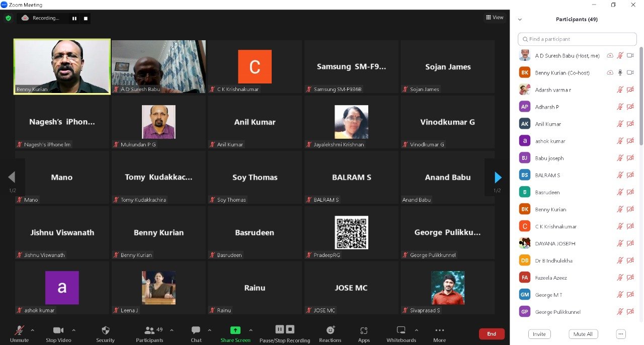This screenshot has width=644, height=345.
Task: Open Whiteboards in the toolbar
Action: pyautogui.click(x=401, y=330)
